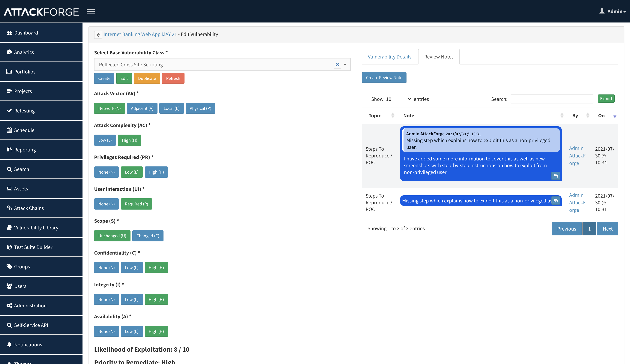630x364 pixels.
Task: Set User Interaction to Required (R)
Action: click(136, 204)
